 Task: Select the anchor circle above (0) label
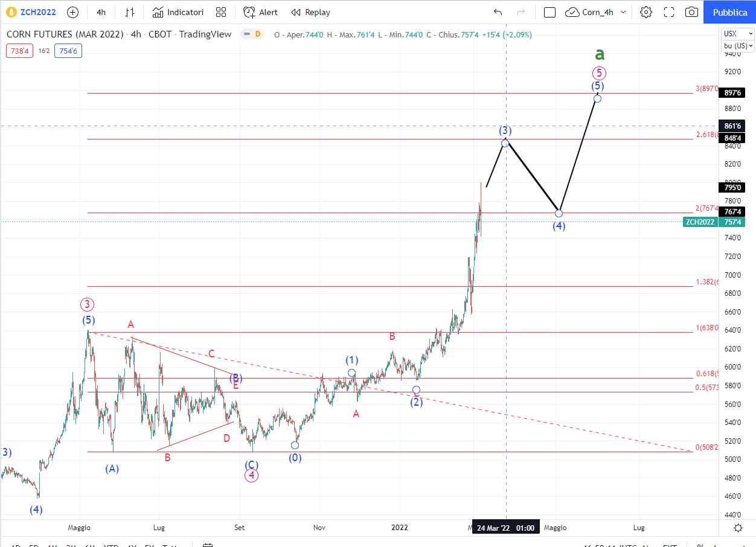[x=295, y=445]
